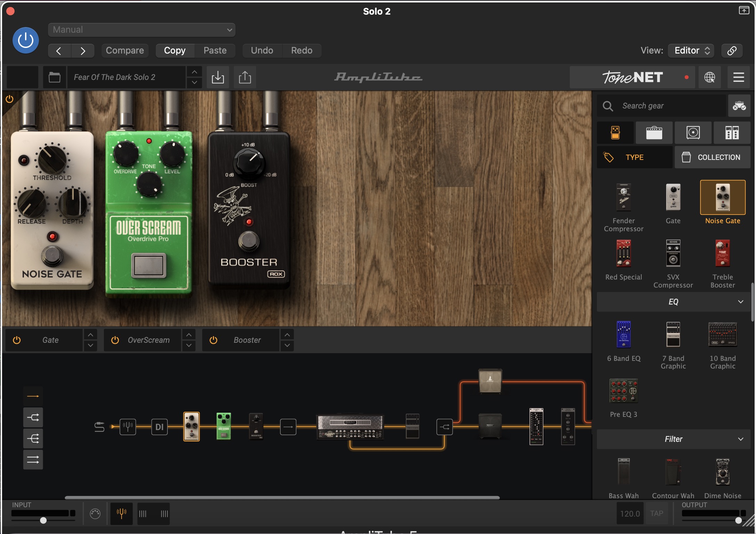Select the Dime Noise pedal
This screenshot has width=756, height=534.
(x=723, y=472)
